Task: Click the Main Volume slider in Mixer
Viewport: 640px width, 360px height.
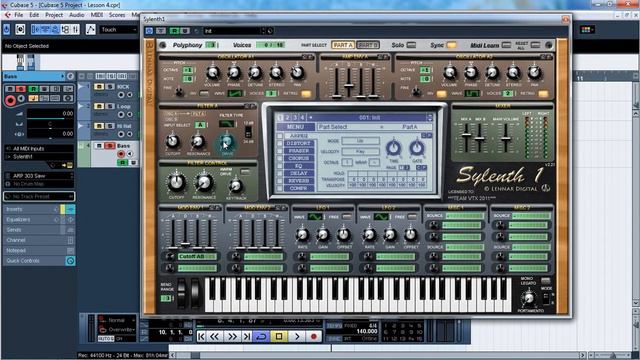Action: tap(506, 138)
